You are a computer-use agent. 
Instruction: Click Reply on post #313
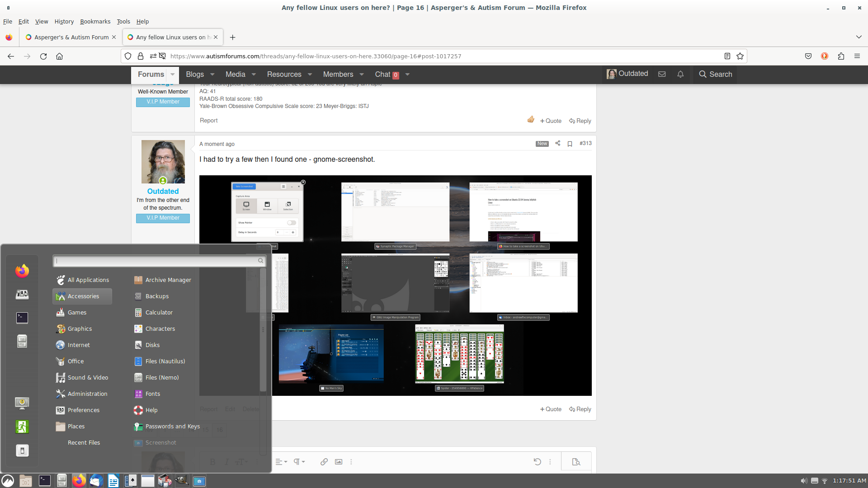click(580, 409)
